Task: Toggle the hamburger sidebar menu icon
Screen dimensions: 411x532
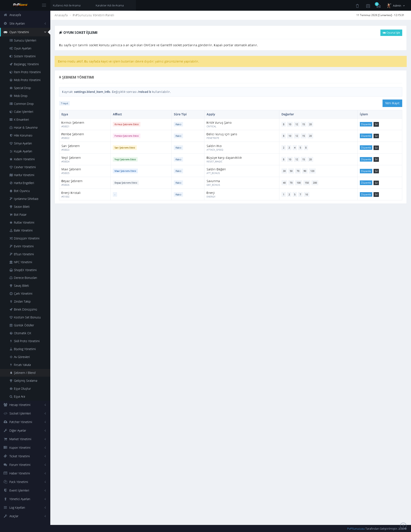Action: coord(44,5)
